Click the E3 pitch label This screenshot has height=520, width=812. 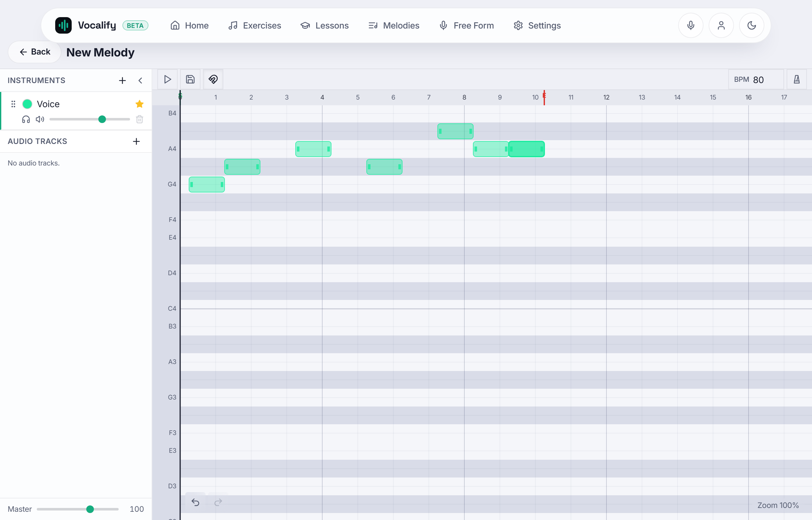click(x=172, y=451)
